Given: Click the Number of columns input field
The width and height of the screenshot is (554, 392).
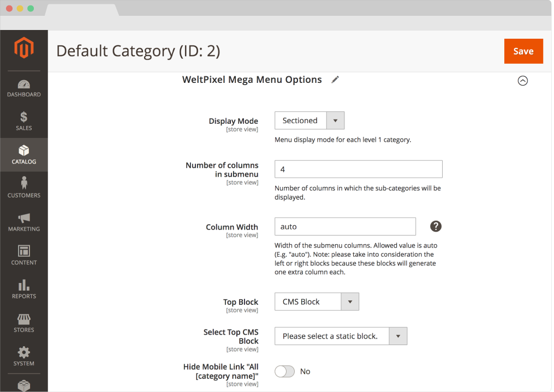Looking at the screenshot, I should pyautogui.click(x=358, y=169).
